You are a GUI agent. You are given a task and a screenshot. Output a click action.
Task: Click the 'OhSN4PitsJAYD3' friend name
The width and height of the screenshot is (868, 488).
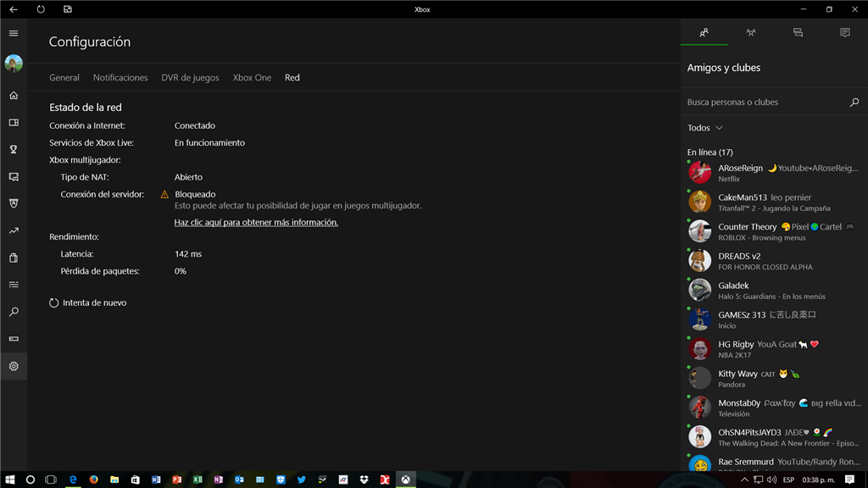pyautogui.click(x=749, y=432)
